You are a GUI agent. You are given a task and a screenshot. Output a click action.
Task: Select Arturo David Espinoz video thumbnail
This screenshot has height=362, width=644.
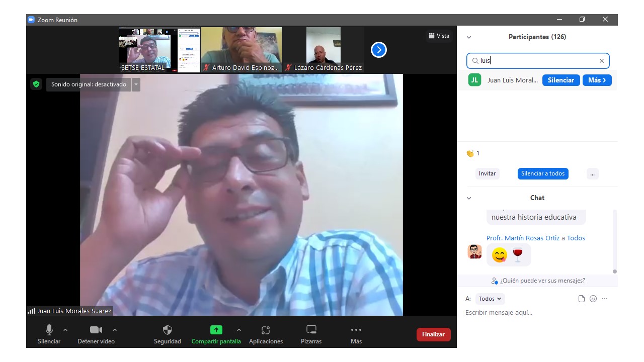coord(242,50)
